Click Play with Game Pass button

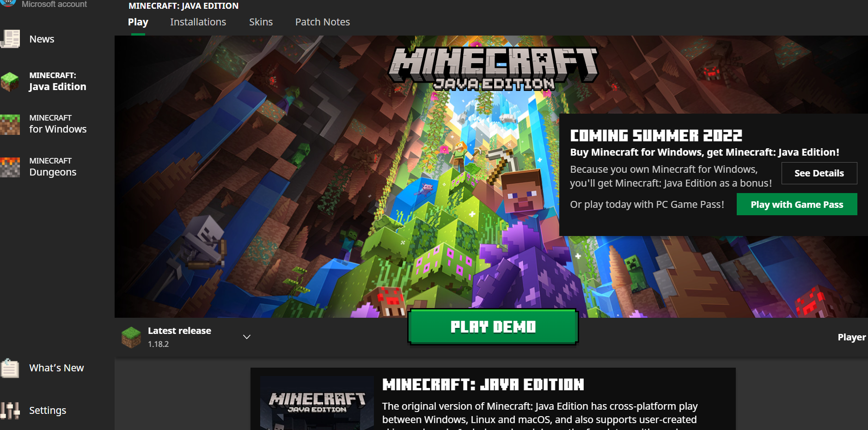[x=797, y=204]
